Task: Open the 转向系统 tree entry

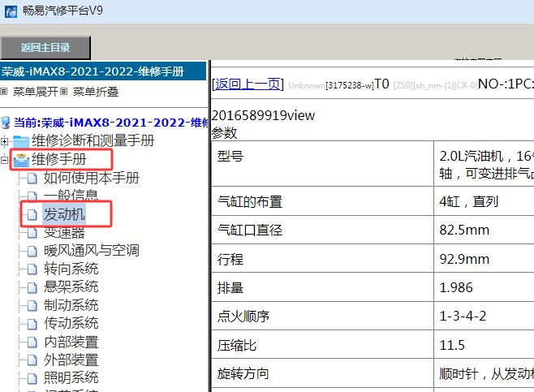Action: coord(71,269)
